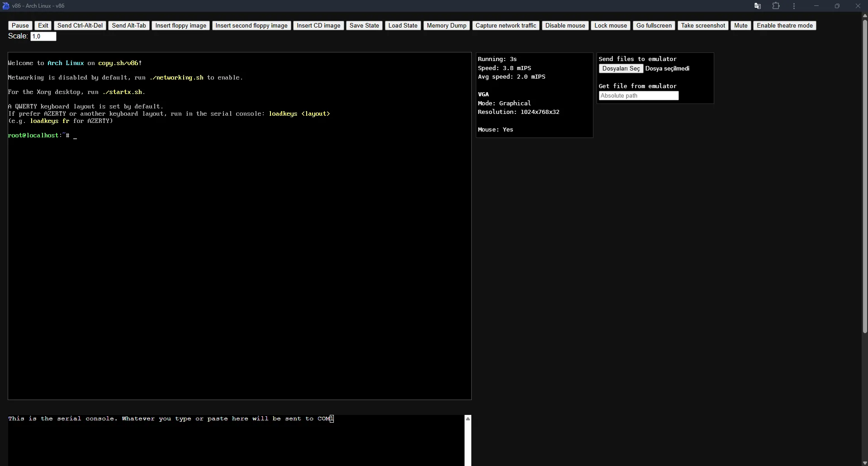Take a screenshot of the emulator
Image resolution: width=868 pixels, height=466 pixels.
pos(703,25)
